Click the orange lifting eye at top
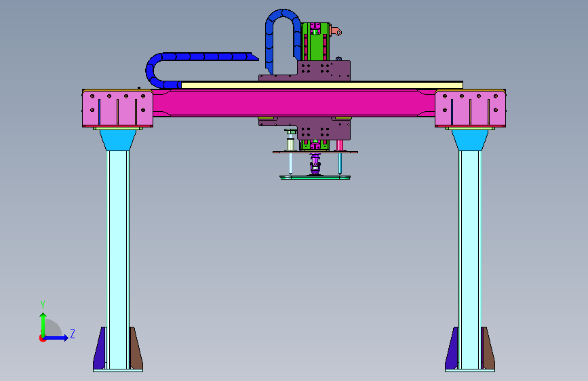This screenshot has width=588, height=381. (336, 31)
